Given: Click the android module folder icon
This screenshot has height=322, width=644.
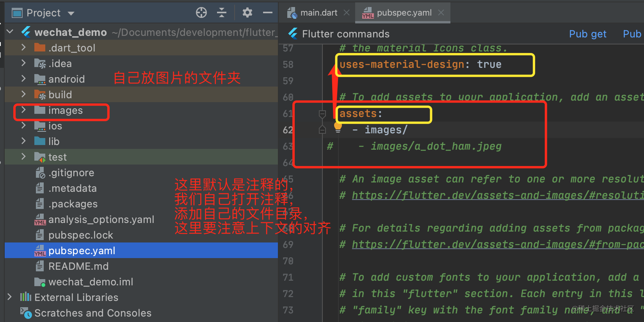Looking at the screenshot, I should [40, 79].
